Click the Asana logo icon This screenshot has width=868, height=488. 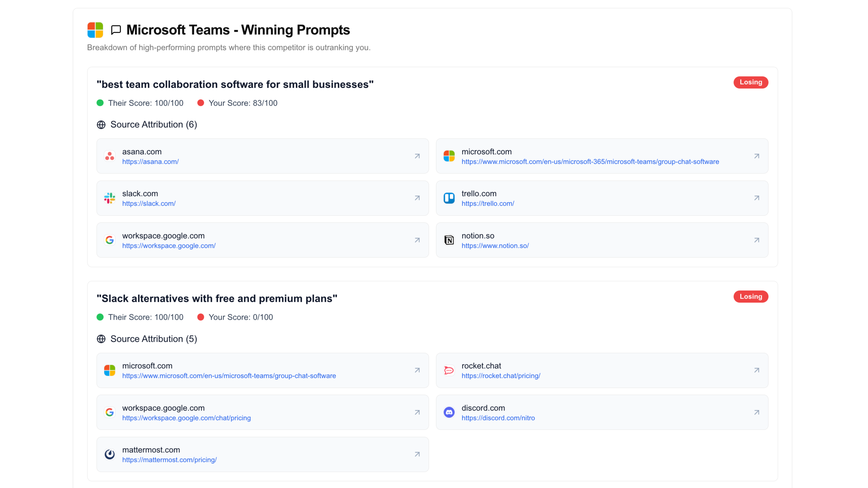point(110,156)
